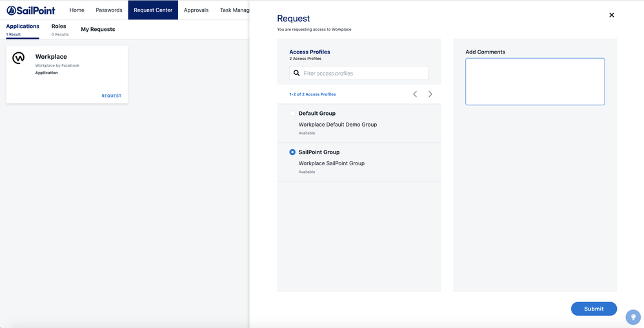Open the Approvals menu item
The width and height of the screenshot is (644, 328).
point(196,10)
